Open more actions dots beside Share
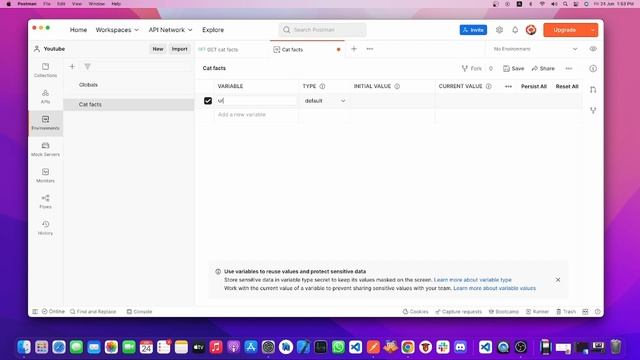Screen dimensions: 640x360 coord(569,69)
